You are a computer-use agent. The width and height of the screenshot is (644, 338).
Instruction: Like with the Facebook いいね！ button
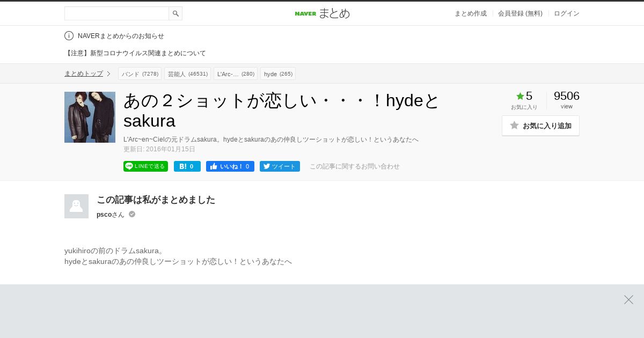[x=230, y=166]
